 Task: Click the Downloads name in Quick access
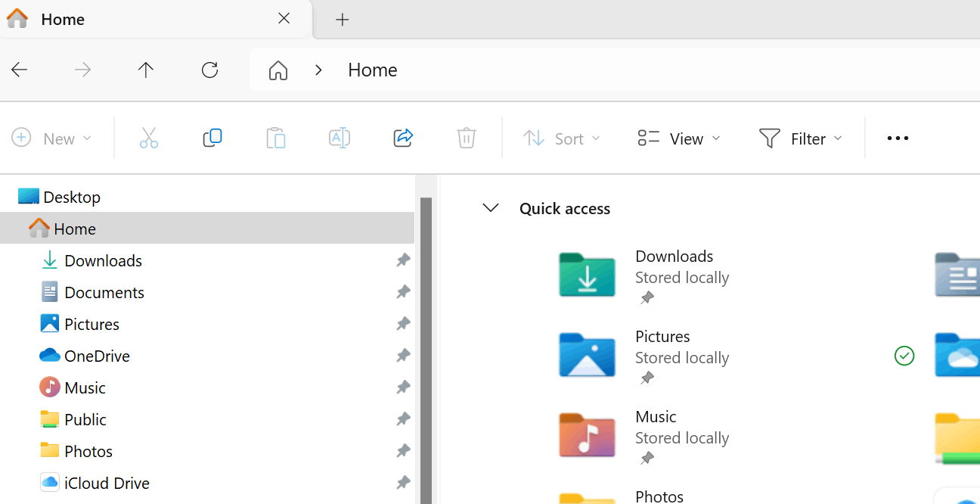[675, 256]
